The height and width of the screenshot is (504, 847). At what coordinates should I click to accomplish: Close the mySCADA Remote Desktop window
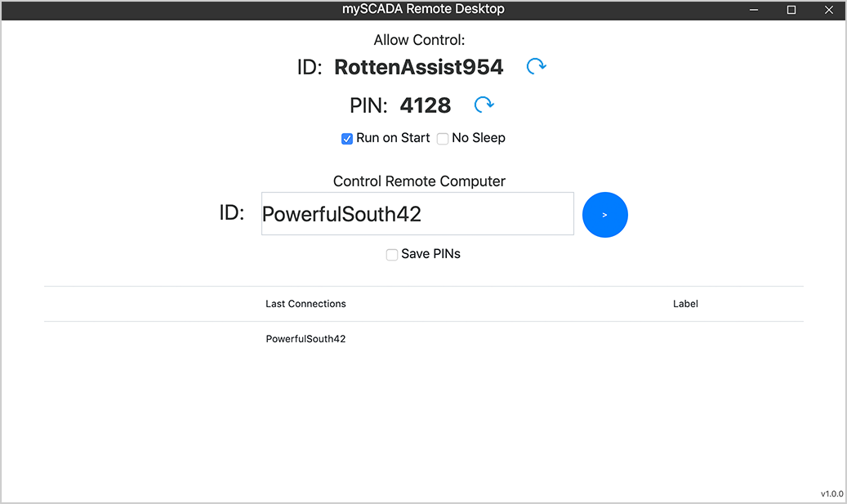(x=829, y=10)
